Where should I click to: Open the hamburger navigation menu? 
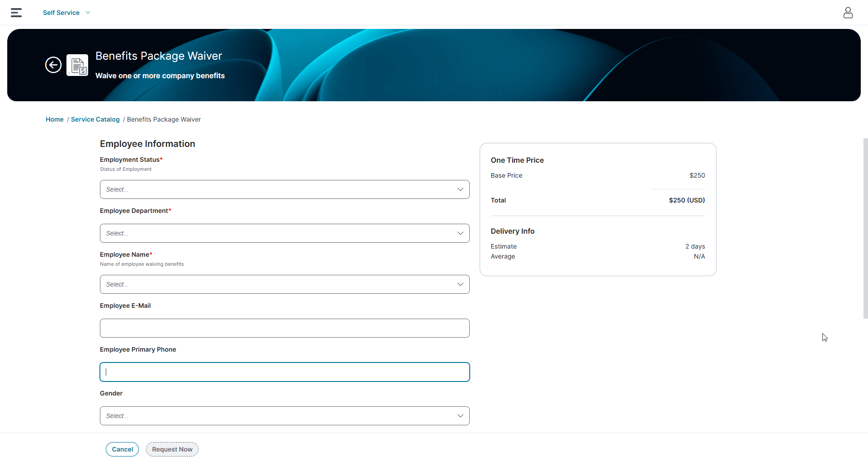coord(16,13)
